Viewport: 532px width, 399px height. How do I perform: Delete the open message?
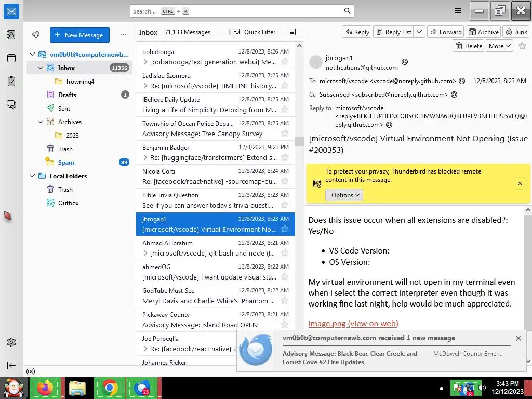(x=469, y=46)
